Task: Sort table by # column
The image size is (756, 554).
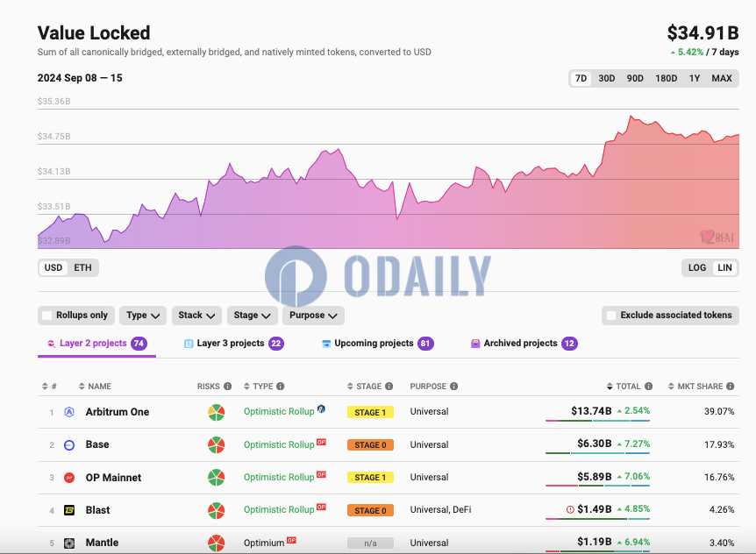Action: coord(49,387)
